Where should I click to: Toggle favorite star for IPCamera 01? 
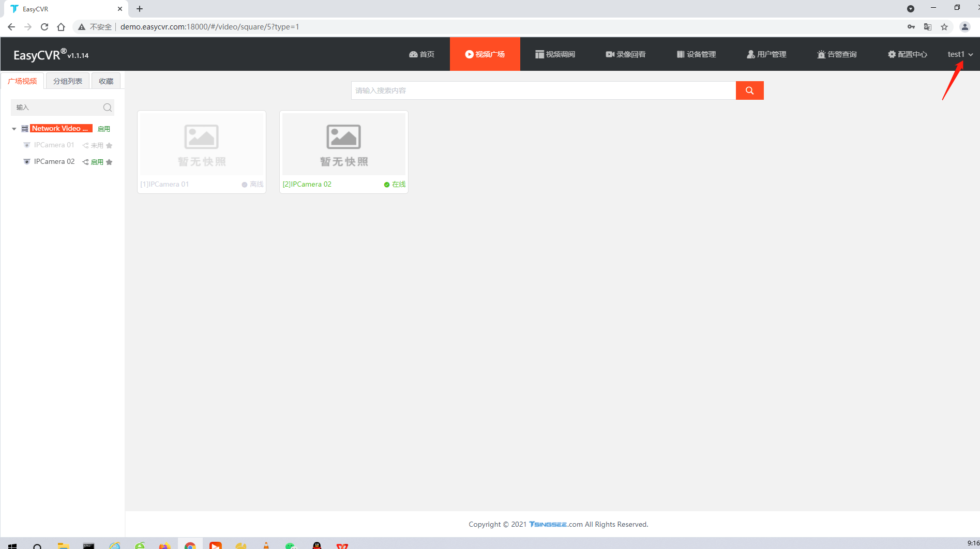(x=109, y=145)
